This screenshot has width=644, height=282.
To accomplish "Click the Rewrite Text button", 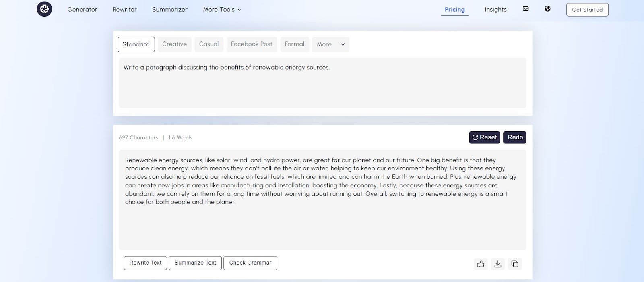I will pyautogui.click(x=145, y=263).
